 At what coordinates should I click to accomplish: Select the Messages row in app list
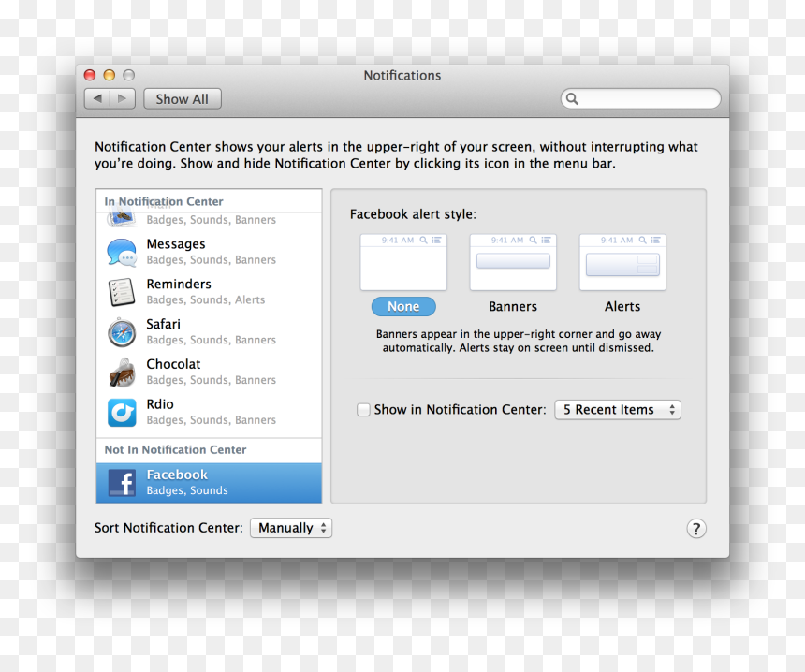pos(209,252)
